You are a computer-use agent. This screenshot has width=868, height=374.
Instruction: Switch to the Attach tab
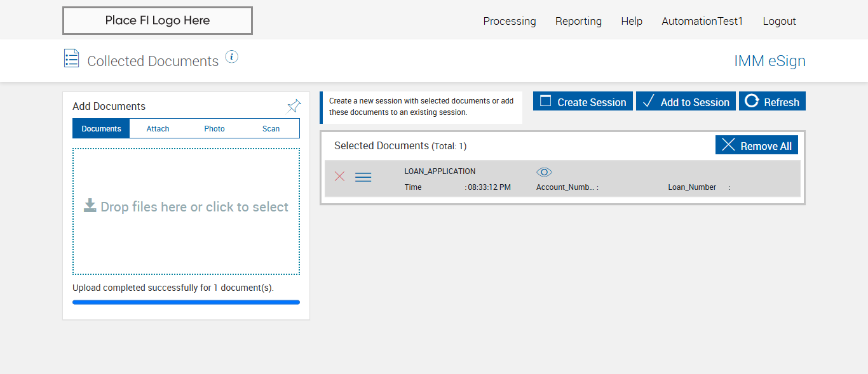(158, 129)
